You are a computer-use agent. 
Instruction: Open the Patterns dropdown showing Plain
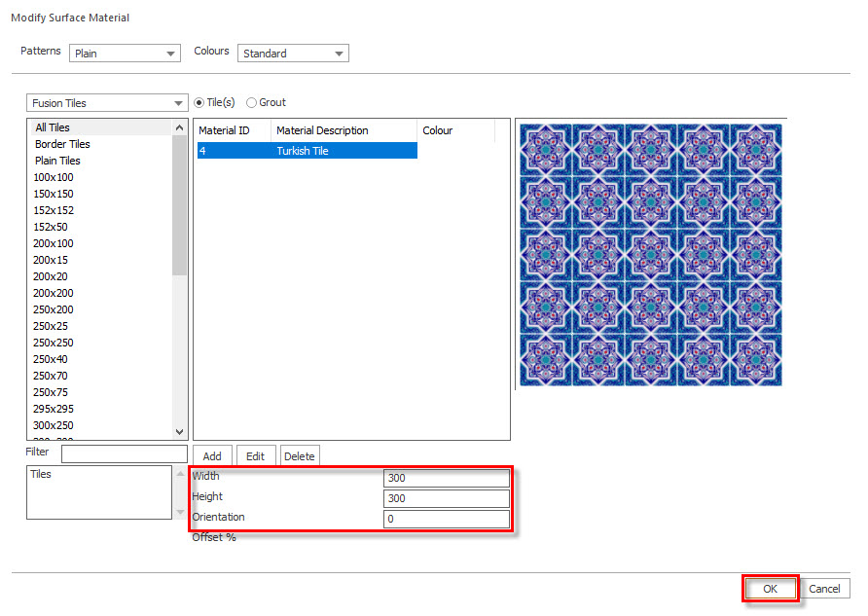point(125,54)
